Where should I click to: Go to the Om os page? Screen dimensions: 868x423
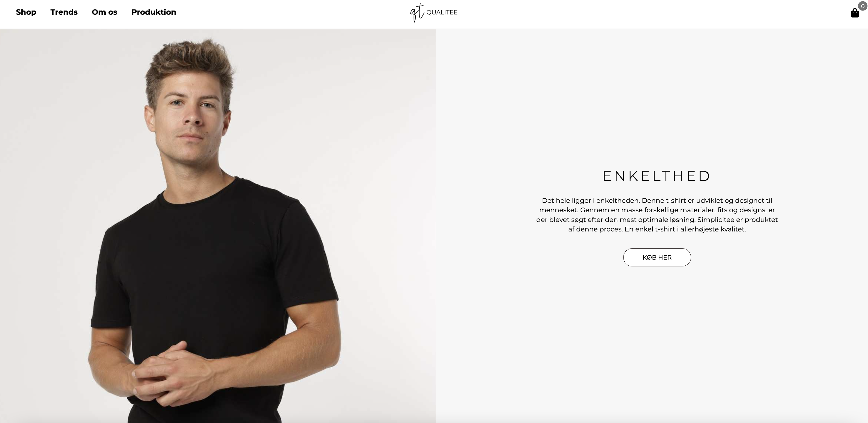pos(104,12)
